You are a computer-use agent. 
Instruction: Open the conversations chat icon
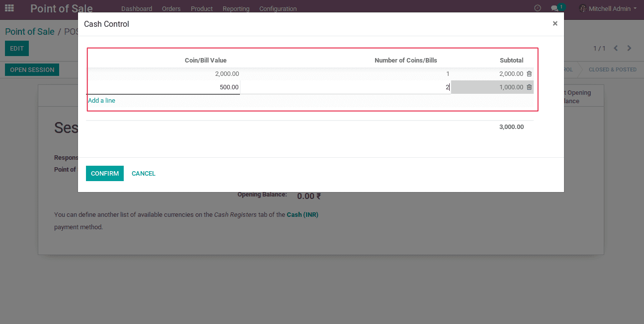click(x=555, y=9)
